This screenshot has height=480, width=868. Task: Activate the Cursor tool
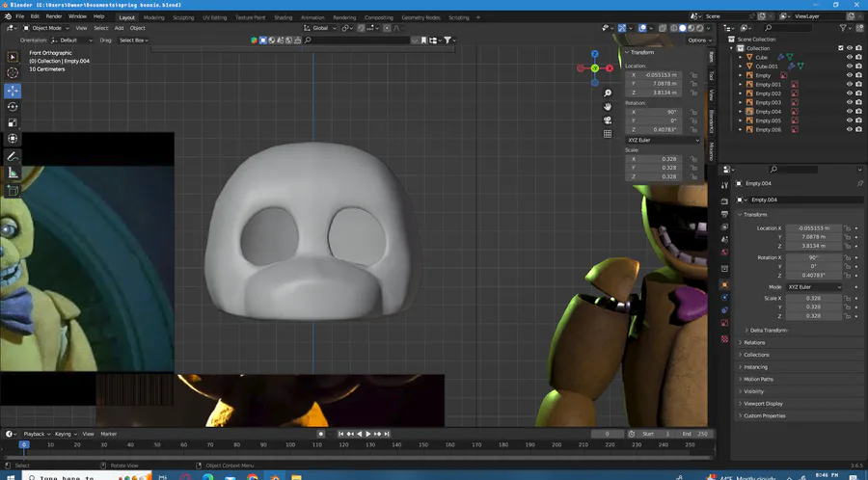[x=13, y=73]
